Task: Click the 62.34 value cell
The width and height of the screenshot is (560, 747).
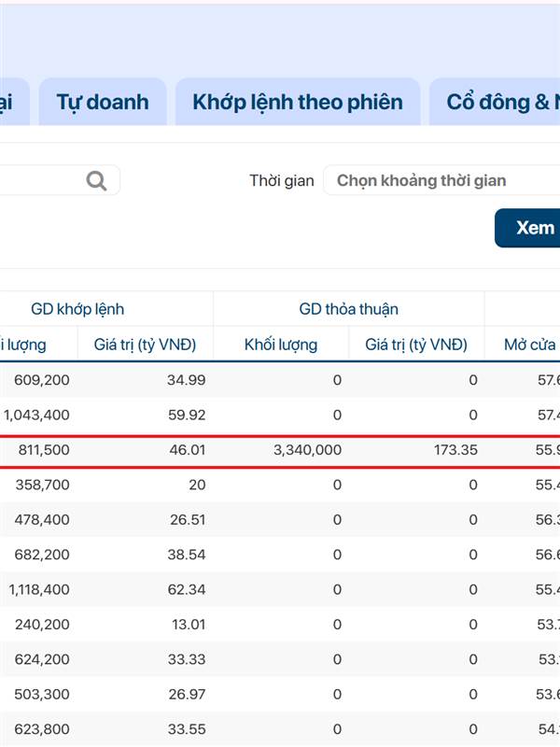Action: coord(187,589)
